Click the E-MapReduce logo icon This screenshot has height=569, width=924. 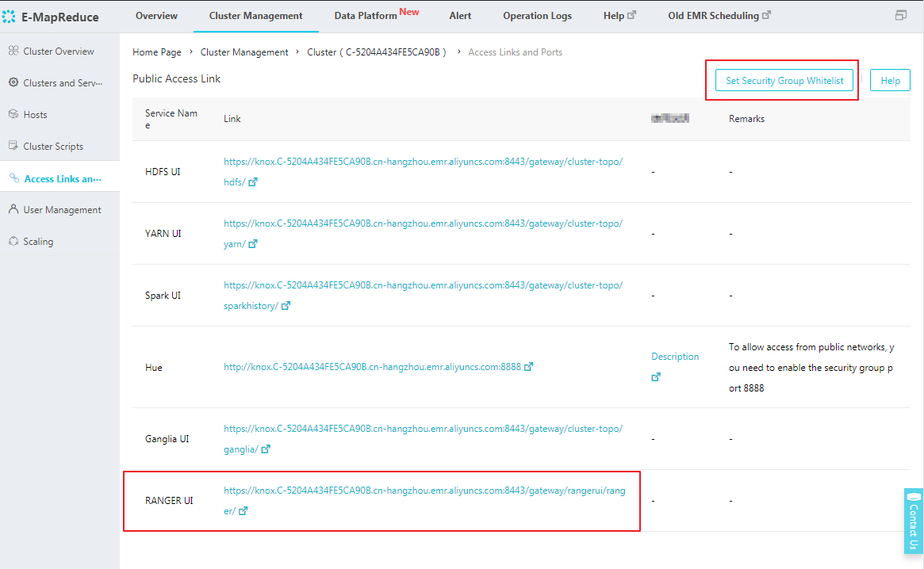[x=10, y=17]
